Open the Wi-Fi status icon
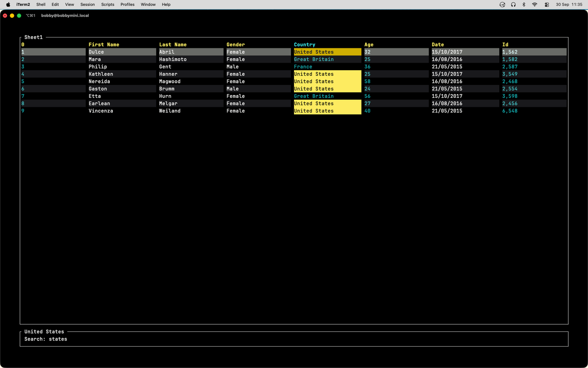Screen dimensions: 588x368 pyautogui.click(x=535, y=4)
